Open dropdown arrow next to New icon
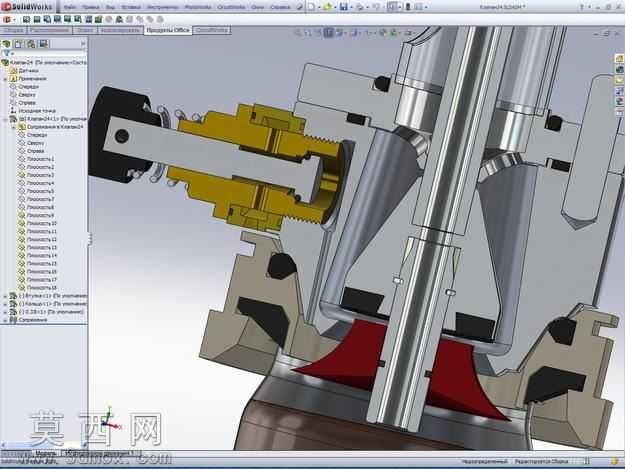The width and height of the screenshot is (625, 469). point(318,7)
